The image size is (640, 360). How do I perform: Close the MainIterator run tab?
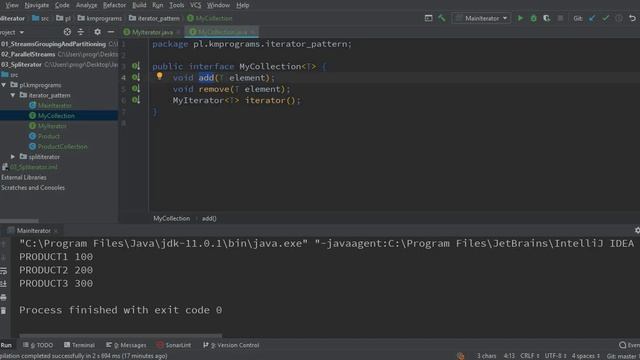[56, 231]
